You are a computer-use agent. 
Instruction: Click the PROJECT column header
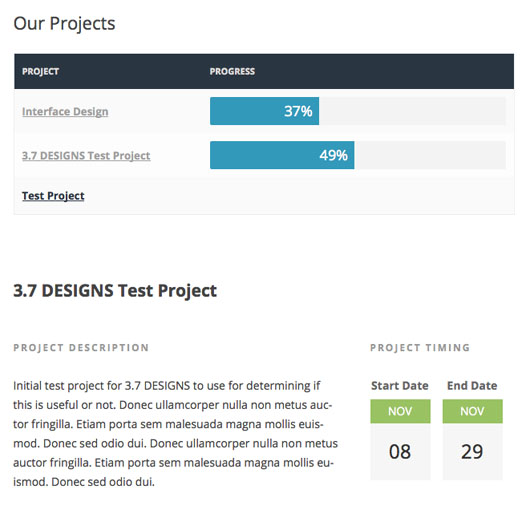[41, 72]
